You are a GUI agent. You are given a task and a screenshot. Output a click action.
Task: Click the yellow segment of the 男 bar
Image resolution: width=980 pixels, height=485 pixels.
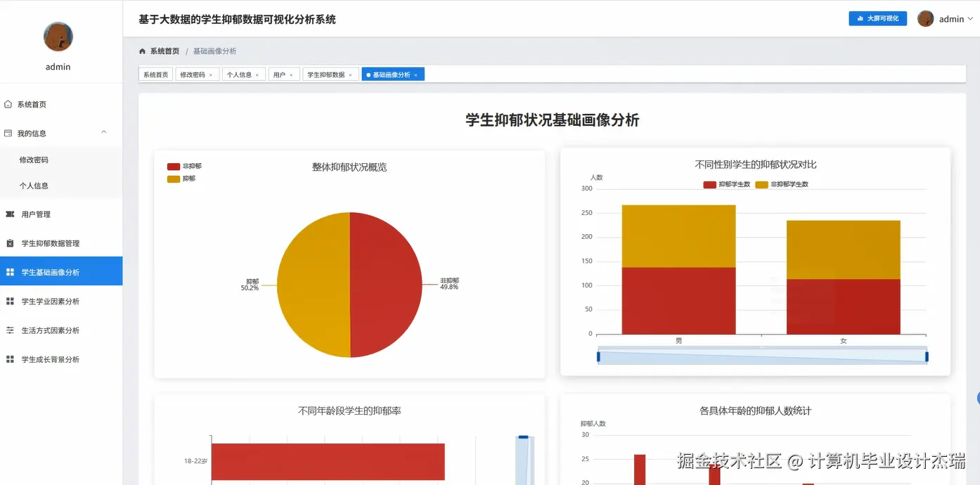click(x=678, y=236)
